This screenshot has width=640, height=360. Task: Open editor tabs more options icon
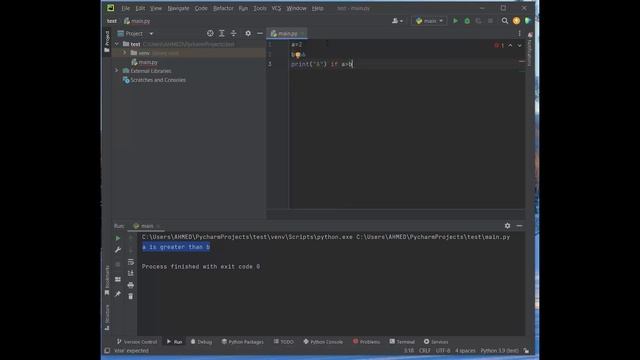[x=519, y=33]
